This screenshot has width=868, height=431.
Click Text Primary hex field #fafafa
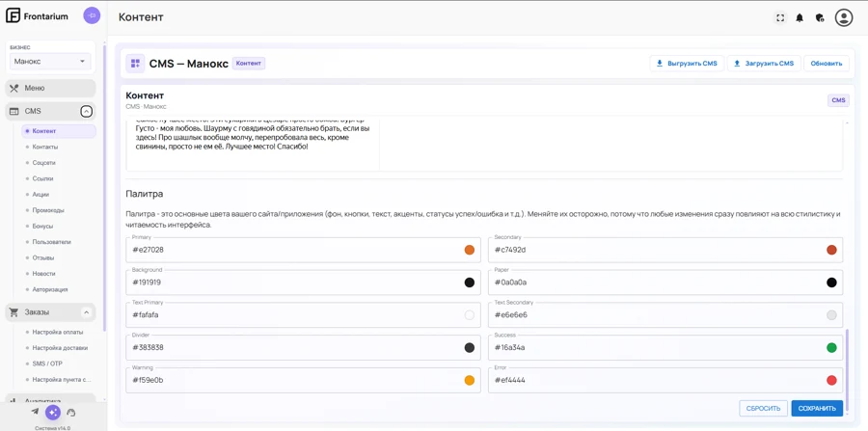click(304, 315)
